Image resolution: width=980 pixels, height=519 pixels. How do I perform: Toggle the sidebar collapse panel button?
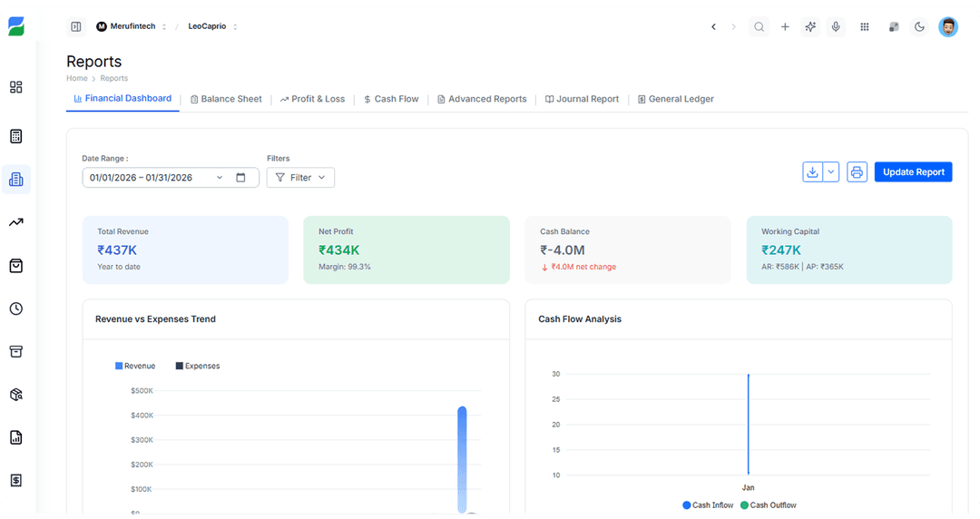pos(75,27)
